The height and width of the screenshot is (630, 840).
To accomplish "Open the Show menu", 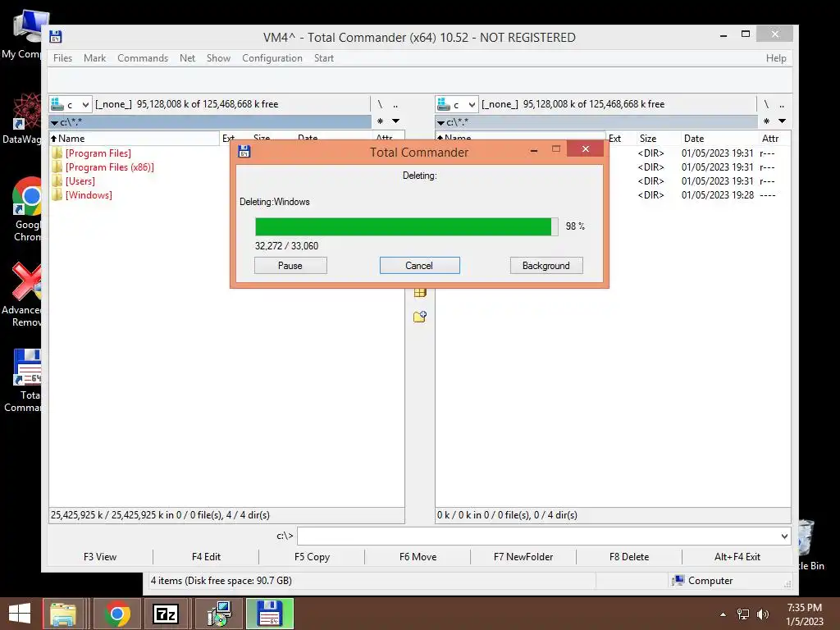I will tap(218, 58).
